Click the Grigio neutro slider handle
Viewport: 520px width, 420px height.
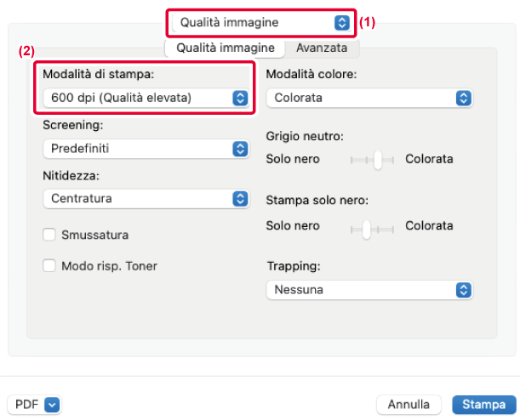(378, 161)
